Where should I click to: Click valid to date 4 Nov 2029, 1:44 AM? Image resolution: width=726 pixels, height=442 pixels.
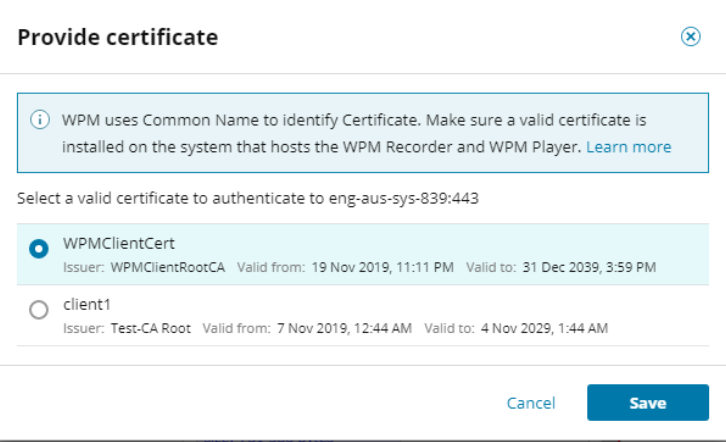[544, 328]
